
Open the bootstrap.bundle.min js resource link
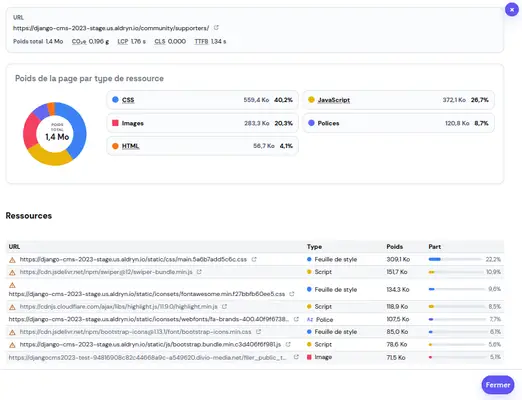coord(150,344)
